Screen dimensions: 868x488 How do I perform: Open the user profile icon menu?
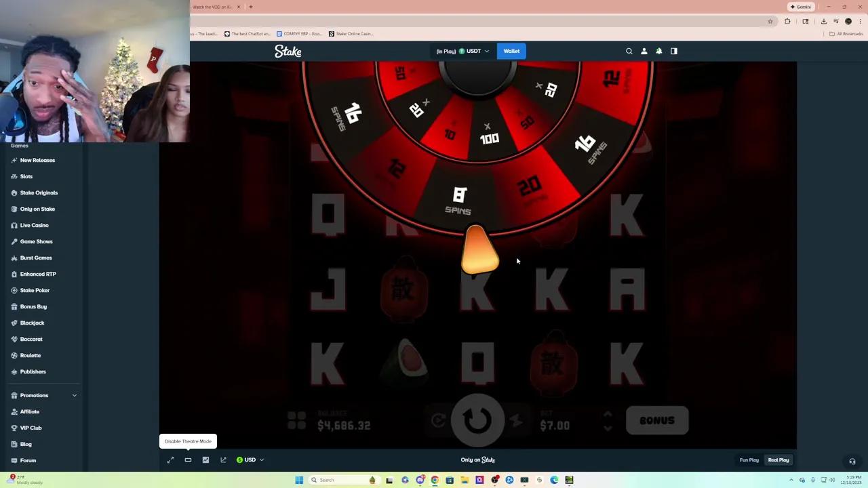coord(644,51)
